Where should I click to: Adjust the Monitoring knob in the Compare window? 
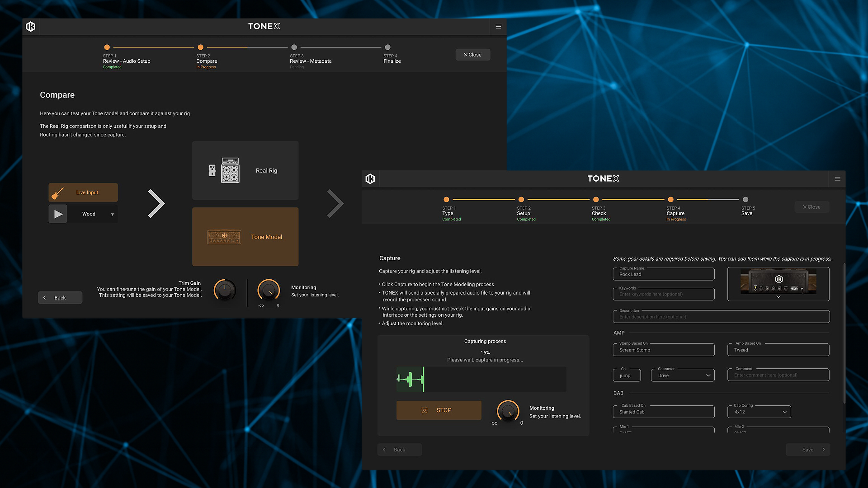click(269, 290)
